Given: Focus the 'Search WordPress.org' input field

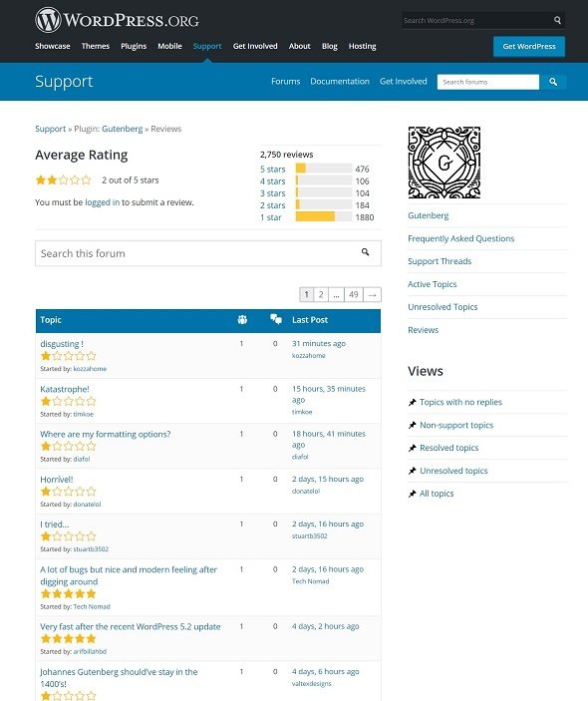Looking at the screenshot, I should 476,20.
